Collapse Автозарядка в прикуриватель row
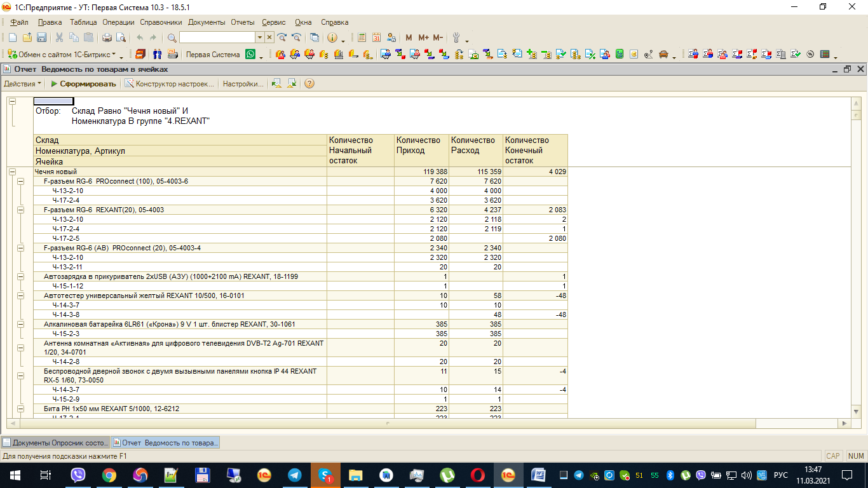Screen dimensions: 868x488 pyautogui.click(x=20, y=276)
